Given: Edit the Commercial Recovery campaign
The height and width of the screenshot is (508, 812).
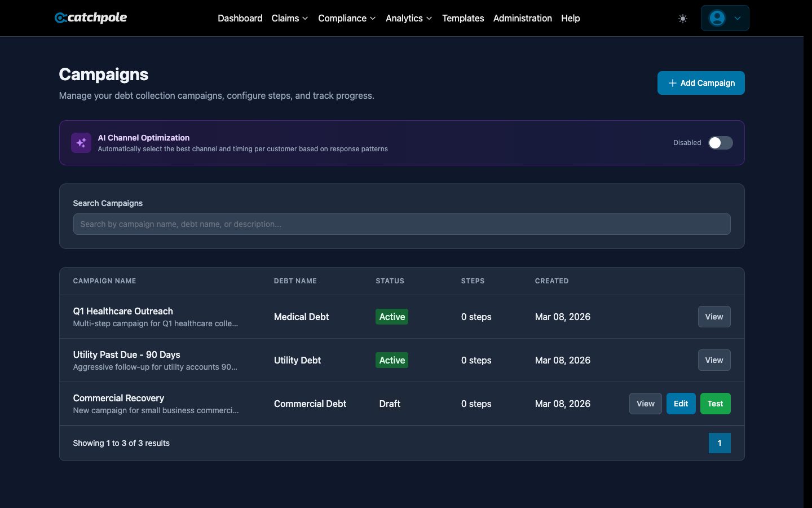Looking at the screenshot, I should 681,404.
